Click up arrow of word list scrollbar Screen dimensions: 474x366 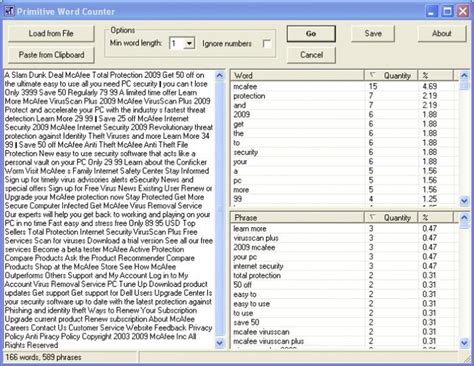[x=464, y=76]
